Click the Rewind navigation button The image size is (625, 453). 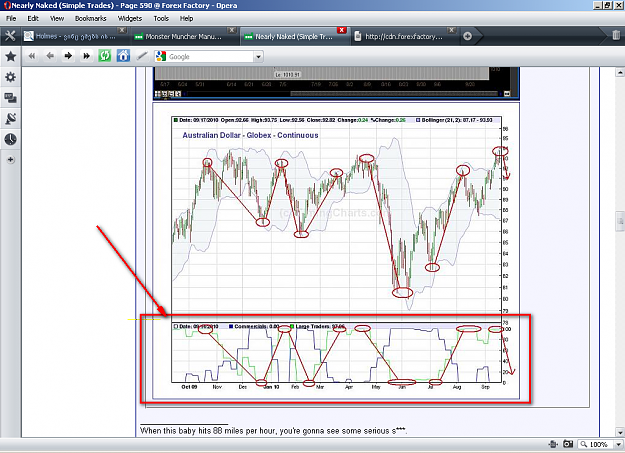[31, 56]
